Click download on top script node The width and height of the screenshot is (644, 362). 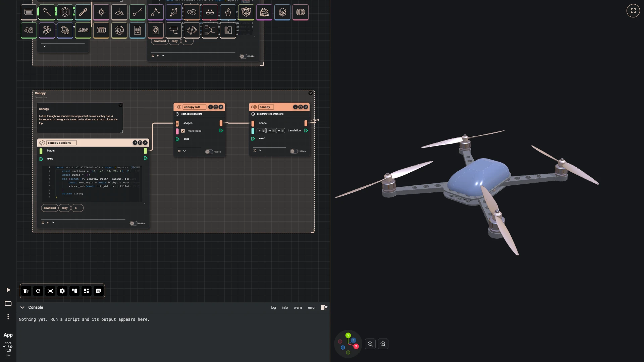(160, 41)
